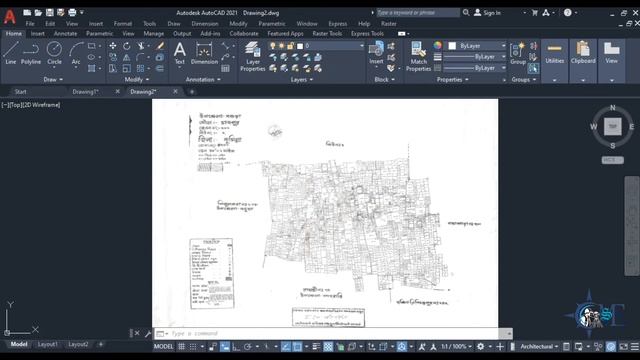Screen dimensions: 640x360
Task: Switch to the Annotate ribbon tab
Action: [65, 33]
